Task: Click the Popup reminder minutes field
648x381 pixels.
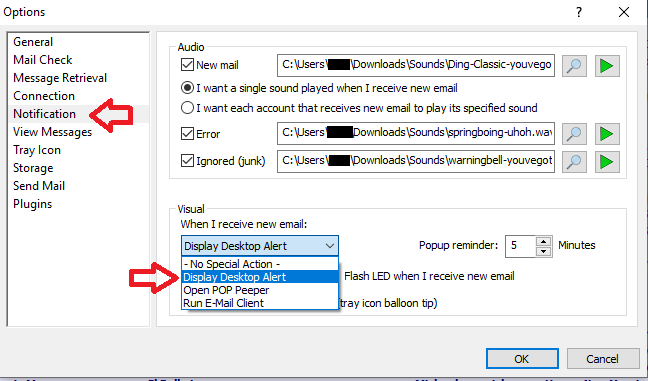Action: pyautogui.click(x=521, y=246)
